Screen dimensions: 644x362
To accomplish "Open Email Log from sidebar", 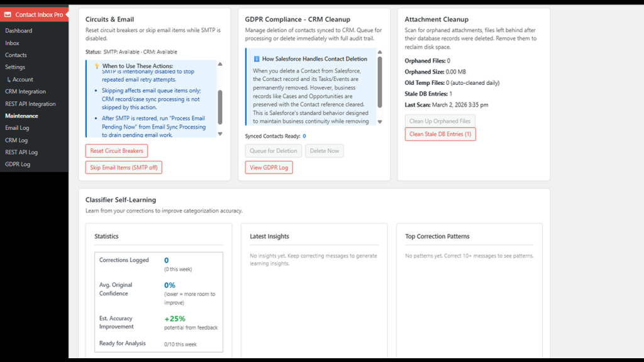I will click(17, 128).
